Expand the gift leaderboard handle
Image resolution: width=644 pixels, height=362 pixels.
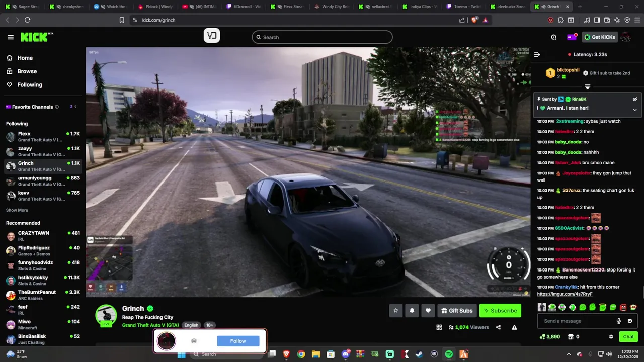pyautogui.click(x=587, y=87)
